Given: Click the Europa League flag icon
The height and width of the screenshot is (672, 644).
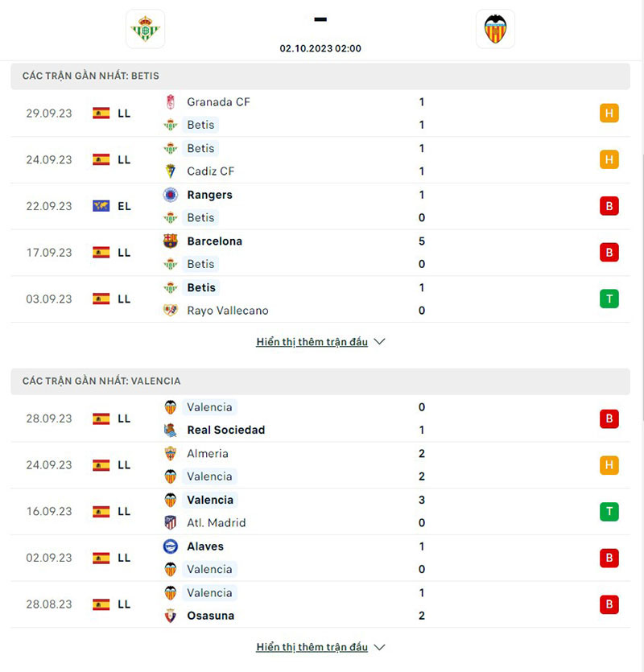Looking at the screenshot, I should (x=101, y=206).
